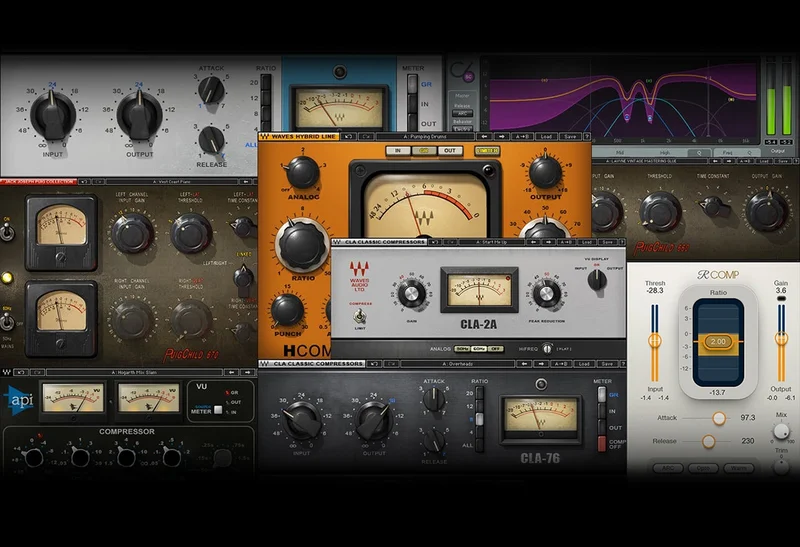Click the redo arrow in Waves Hybrid Line toolbar

tap(367, 137)
